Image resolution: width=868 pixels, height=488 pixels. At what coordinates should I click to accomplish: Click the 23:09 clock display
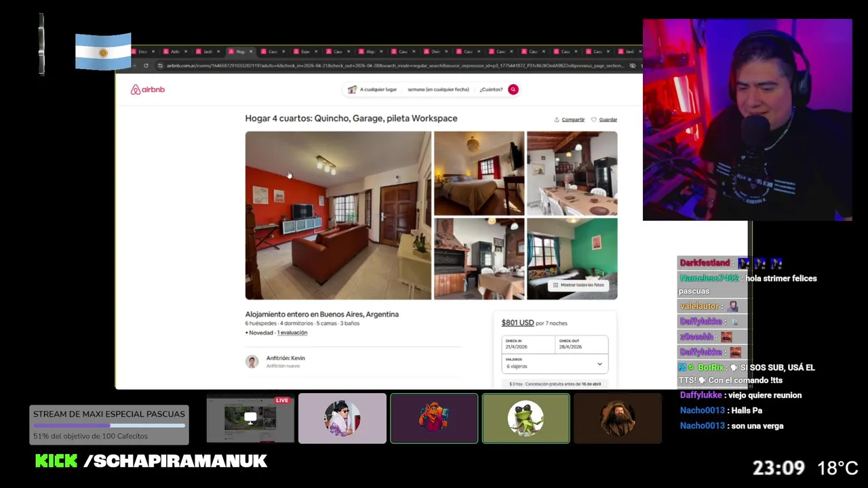coord(778,468)
